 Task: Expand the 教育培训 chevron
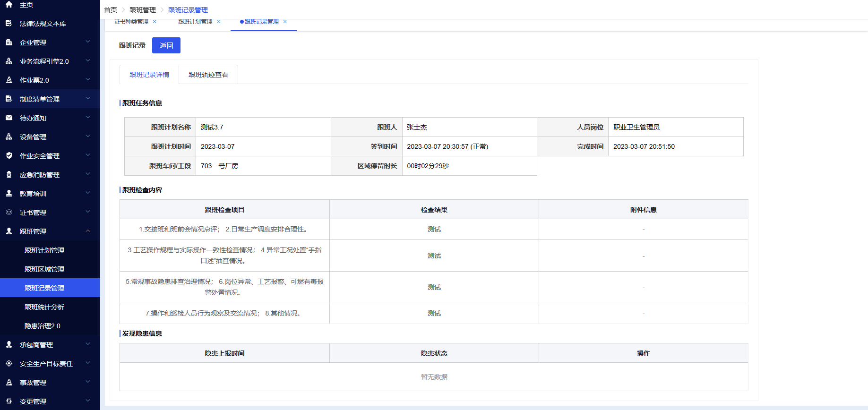point(88,193)
